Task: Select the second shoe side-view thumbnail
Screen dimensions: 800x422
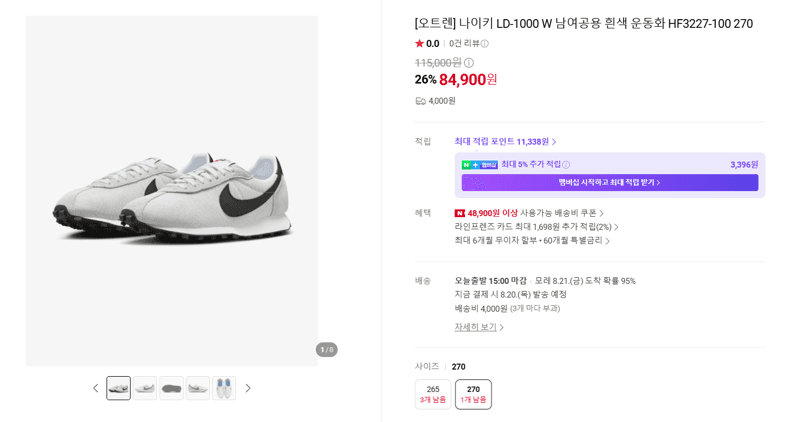Action: 145,388
